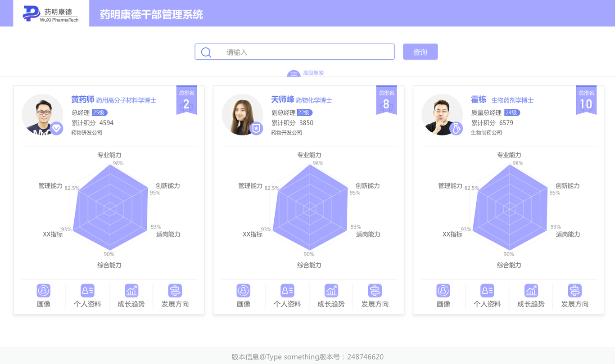Click the 药明康德干部管理系统 header title
This screenshot has width=615, height=364.
[x=151, y=14]
